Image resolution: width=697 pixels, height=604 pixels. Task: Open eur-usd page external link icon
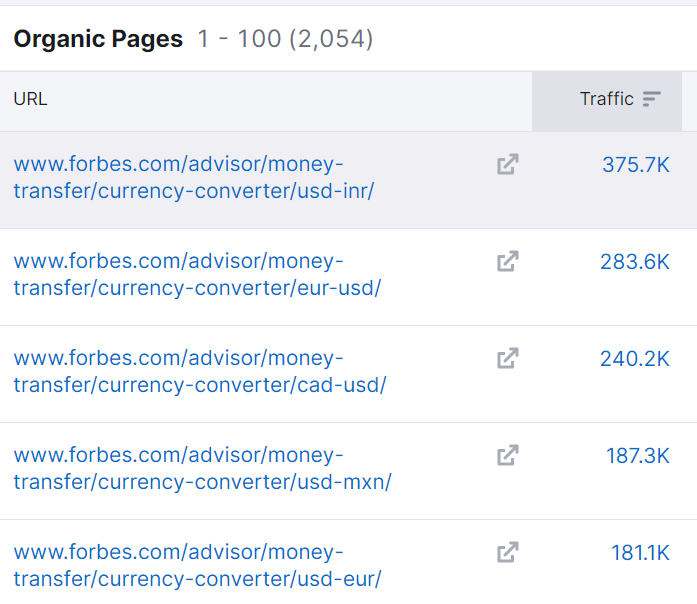pos(508,261)
